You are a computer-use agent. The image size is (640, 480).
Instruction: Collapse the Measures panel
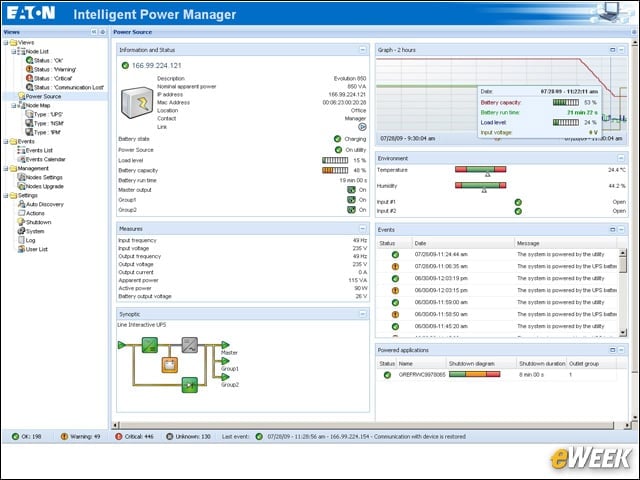[362, 228]
